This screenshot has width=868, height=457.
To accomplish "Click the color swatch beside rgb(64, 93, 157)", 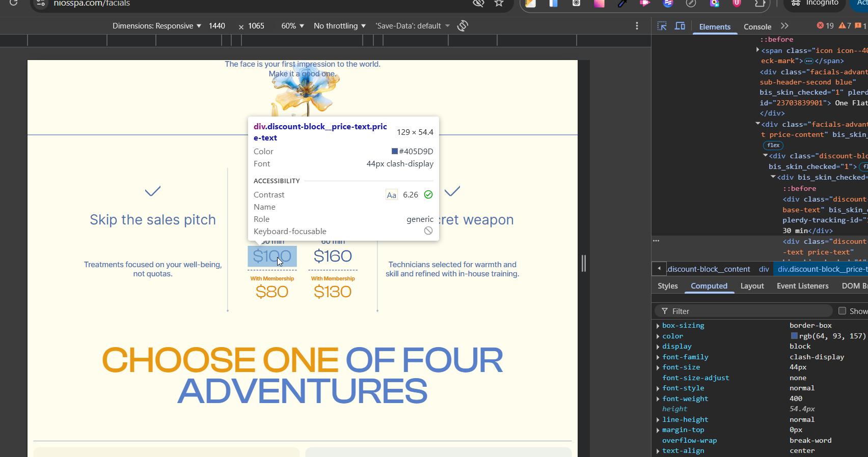I will pos(794,336).
